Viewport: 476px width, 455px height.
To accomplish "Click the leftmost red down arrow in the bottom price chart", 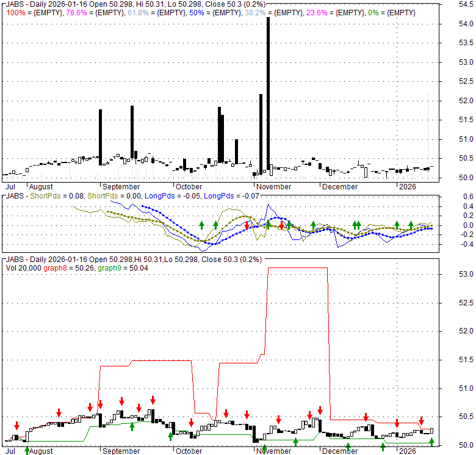I will click(x=17, y=425).
